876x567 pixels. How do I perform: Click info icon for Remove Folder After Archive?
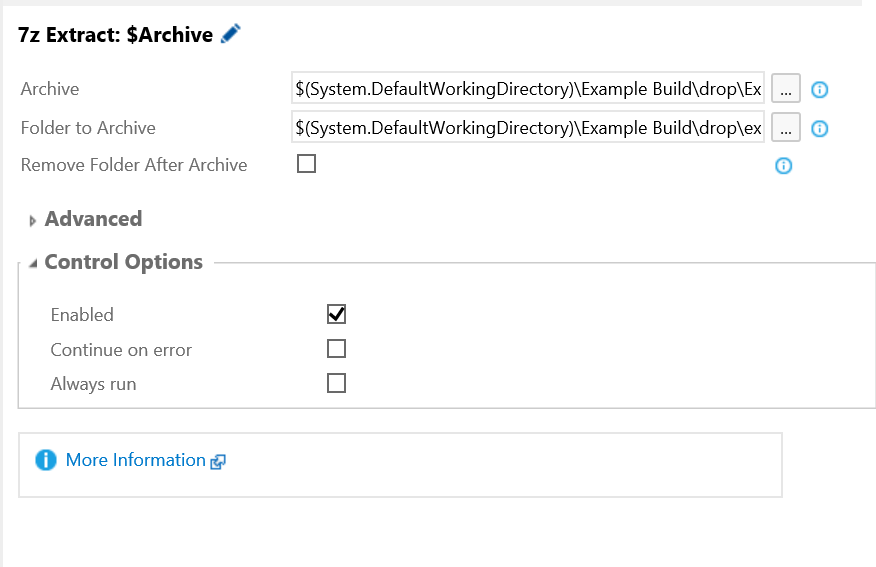783,165
